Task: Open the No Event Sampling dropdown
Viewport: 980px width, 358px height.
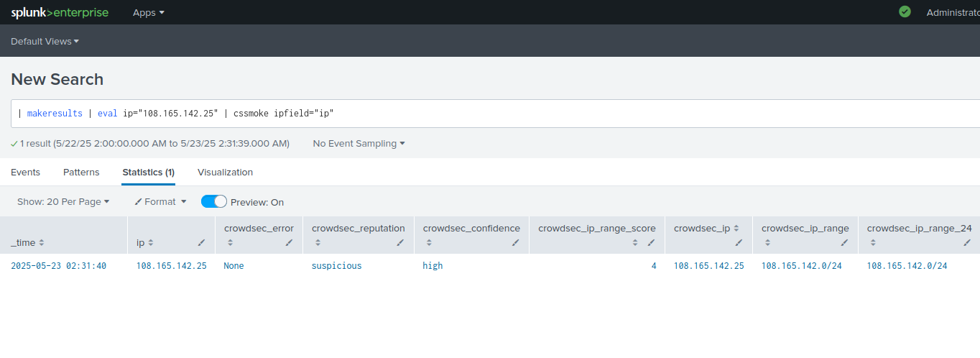Action: [x=359, y=144]
